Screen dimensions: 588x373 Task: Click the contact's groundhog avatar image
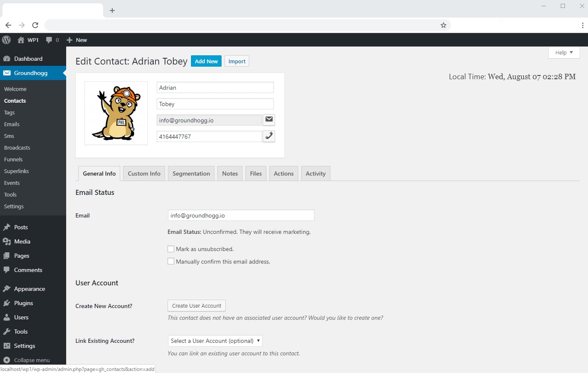coord(116,113)
